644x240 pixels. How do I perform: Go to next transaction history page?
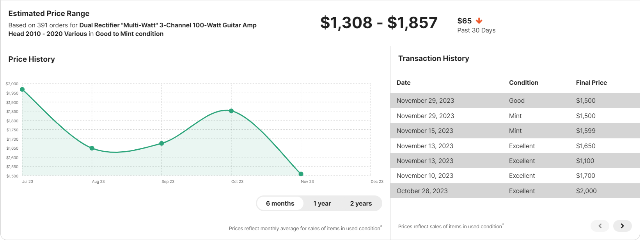click(622, 226)
